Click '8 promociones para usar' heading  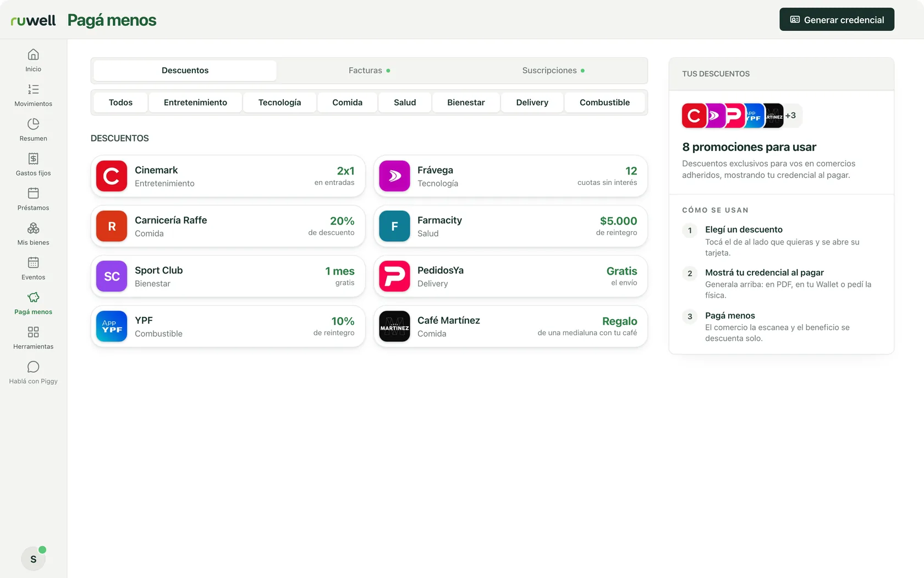click(749, 147)
